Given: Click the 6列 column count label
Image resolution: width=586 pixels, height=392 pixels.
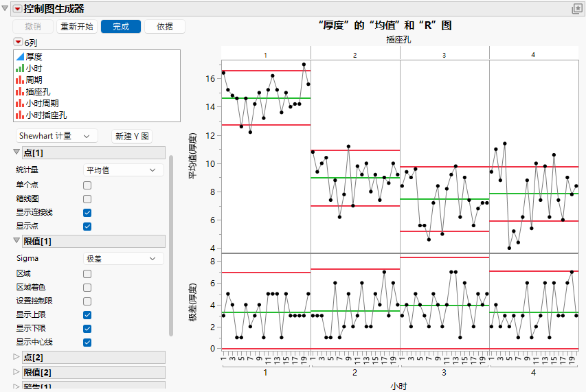Looking at the screenshot, I should point(31,43).
